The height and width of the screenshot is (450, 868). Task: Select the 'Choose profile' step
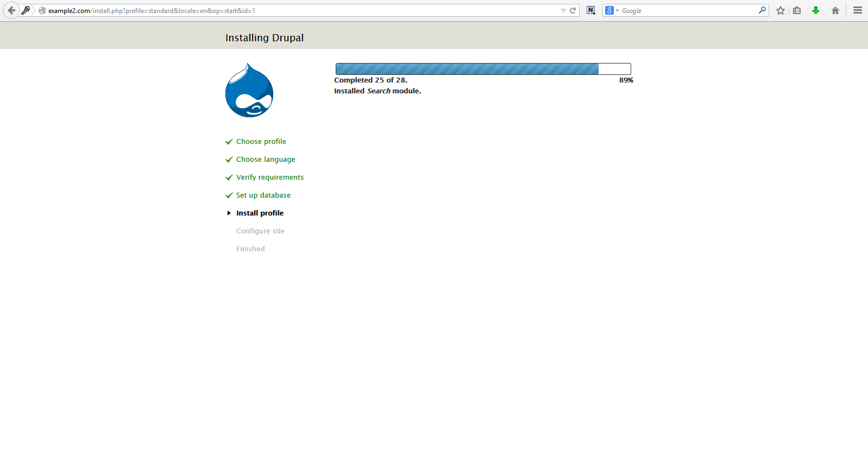[261, 141]
